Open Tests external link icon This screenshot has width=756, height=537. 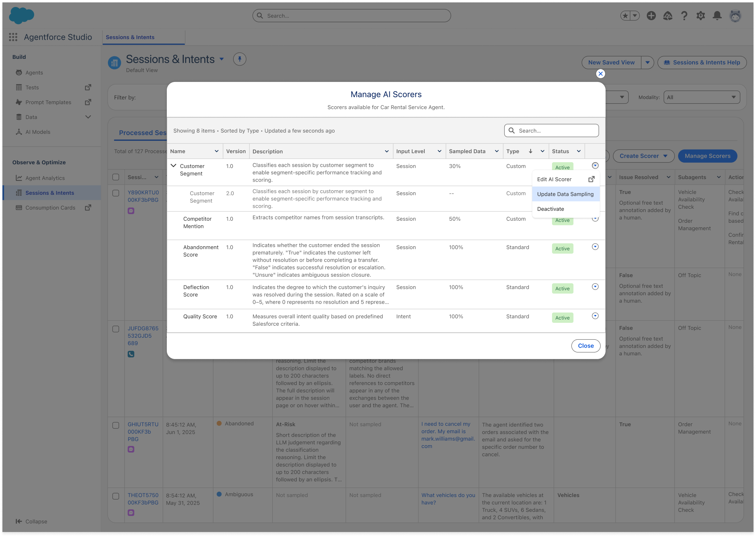[x=88, y=87]
